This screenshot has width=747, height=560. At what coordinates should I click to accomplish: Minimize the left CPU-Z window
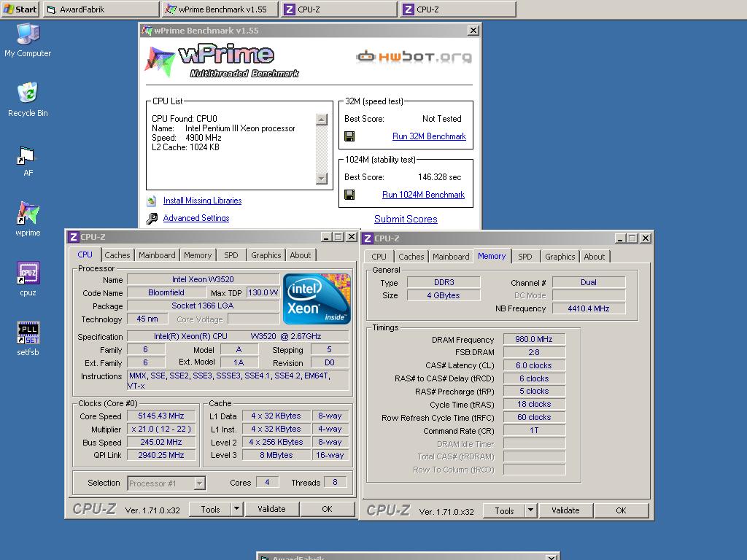pyautogui.click(x=326, y=237)
